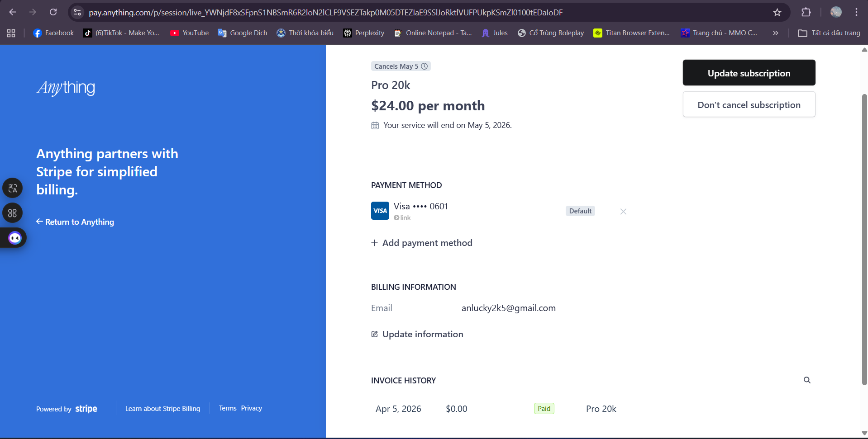868x439 pixels.
Task: Navigate back with the arrow icon
Action: click(x=12, y=12)
